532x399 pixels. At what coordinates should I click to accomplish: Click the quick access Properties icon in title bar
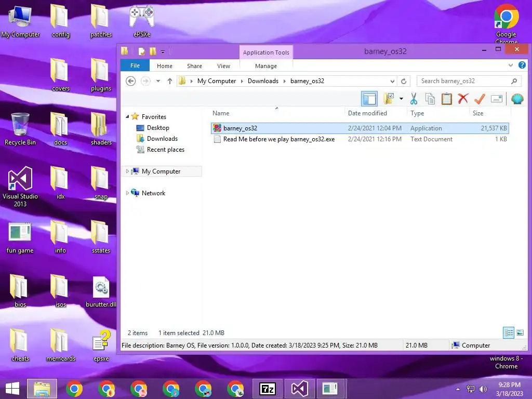(x=141, y=51)
